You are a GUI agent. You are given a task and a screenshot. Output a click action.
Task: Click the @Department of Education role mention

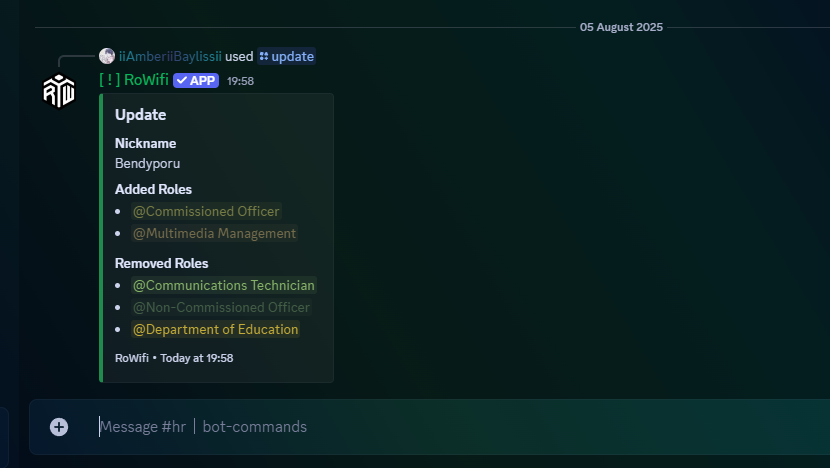pyautogui.click(x=215, y=329)
